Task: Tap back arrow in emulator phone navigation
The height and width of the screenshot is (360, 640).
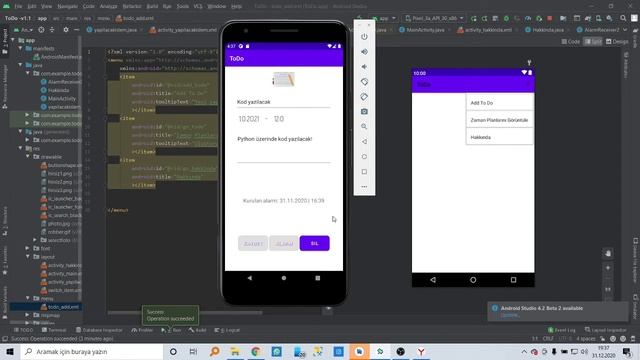Action: (x=250, y=278)
